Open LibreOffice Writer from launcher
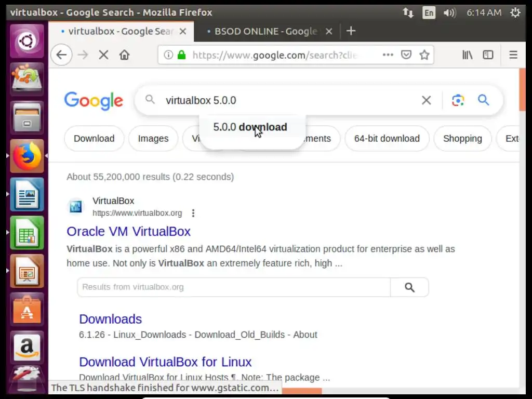Image resolution: width=532 pixels, height=399 pixels. pyautogui.click(x=27, y=194)
